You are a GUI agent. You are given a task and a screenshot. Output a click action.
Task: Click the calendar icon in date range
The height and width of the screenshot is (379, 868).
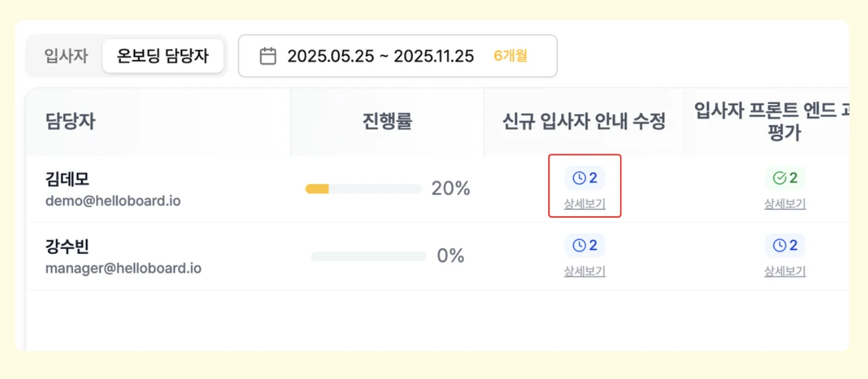pyautogui.click(x=268, y=56)
